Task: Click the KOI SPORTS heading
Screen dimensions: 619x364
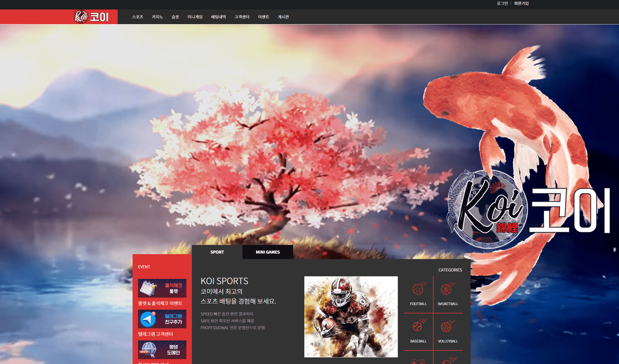Action: (x=224, y=281)
